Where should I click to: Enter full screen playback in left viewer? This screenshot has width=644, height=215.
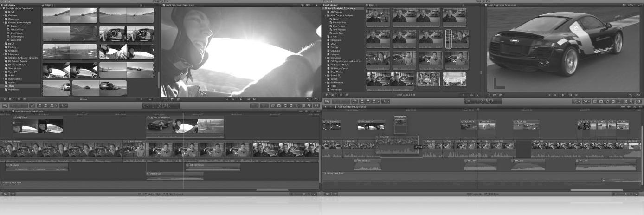(x=309, y=99)
